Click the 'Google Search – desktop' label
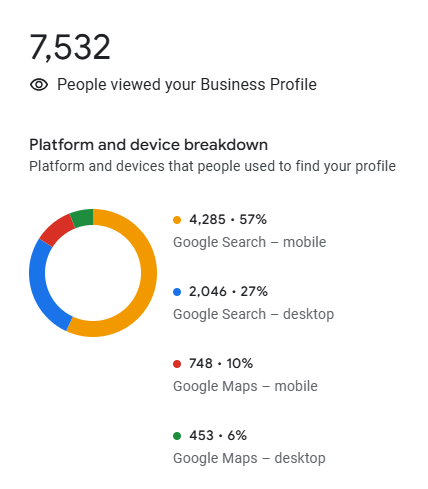The width and height of the screenshot is (428, 489). [253, 314]
